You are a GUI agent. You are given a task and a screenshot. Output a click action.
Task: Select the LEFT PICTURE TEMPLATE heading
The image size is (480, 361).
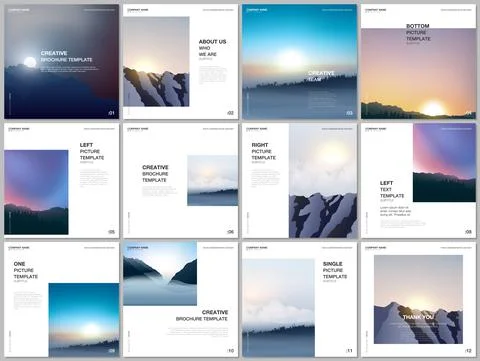point(92,151)
